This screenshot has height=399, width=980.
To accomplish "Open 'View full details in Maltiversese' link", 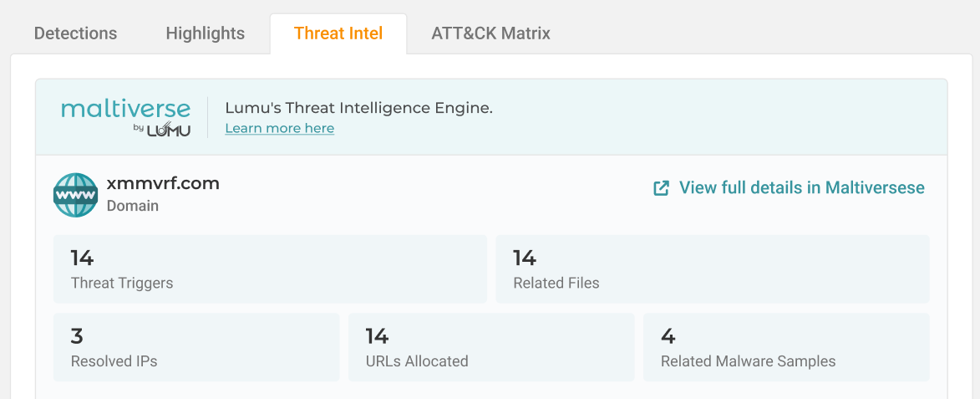I will [801, 187].
